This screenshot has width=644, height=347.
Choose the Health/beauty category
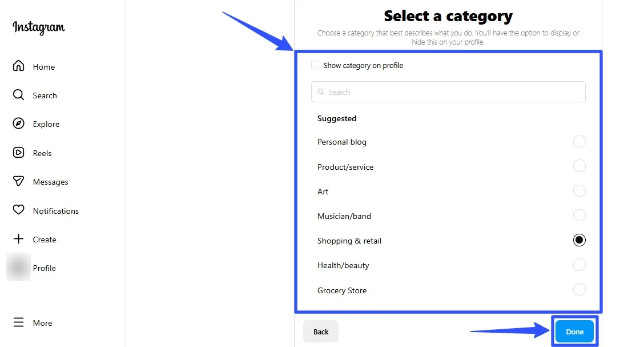[x=579, y=265]
